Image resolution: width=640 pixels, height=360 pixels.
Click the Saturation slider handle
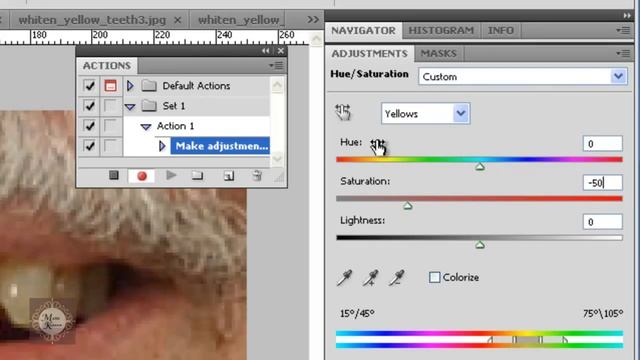tap(407, 206)
